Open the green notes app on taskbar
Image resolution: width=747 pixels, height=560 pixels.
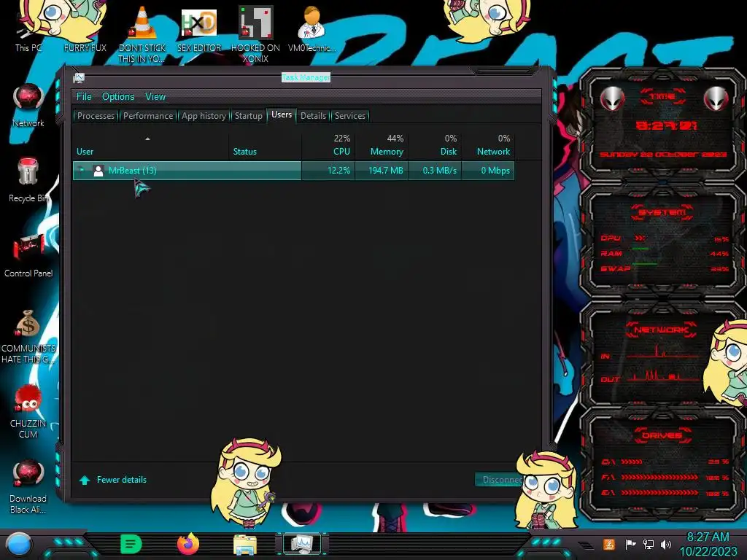131,544
